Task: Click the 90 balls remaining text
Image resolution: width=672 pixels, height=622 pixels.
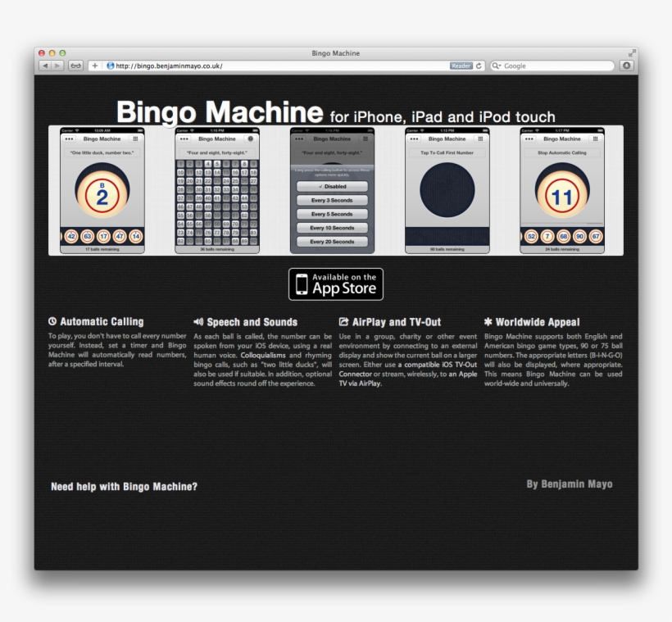Action: [447, 249]
